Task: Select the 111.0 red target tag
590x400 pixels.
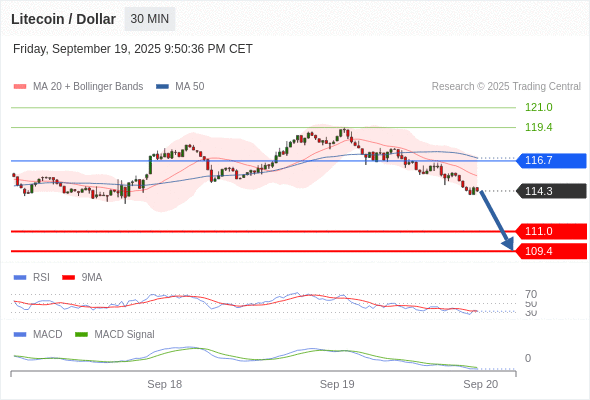Action: click(551, 231)
